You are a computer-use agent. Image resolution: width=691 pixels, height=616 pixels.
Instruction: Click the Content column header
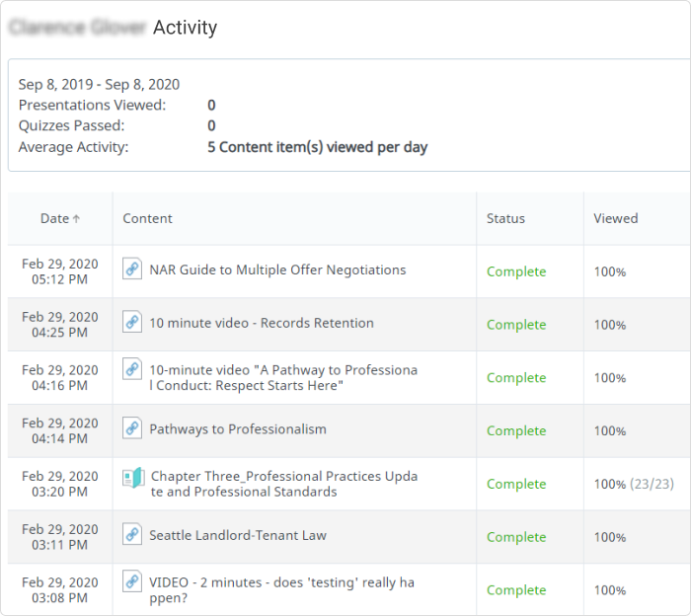148,218
